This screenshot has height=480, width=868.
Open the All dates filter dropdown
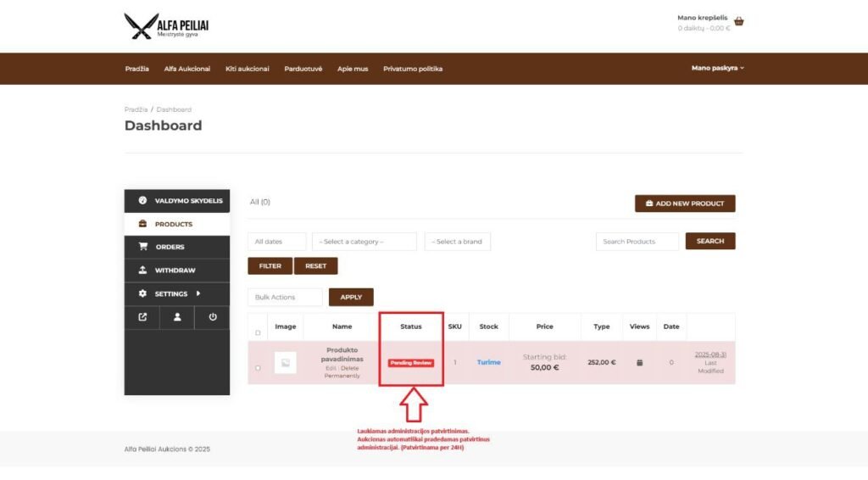pyautogui.click(x=276, y=242)
